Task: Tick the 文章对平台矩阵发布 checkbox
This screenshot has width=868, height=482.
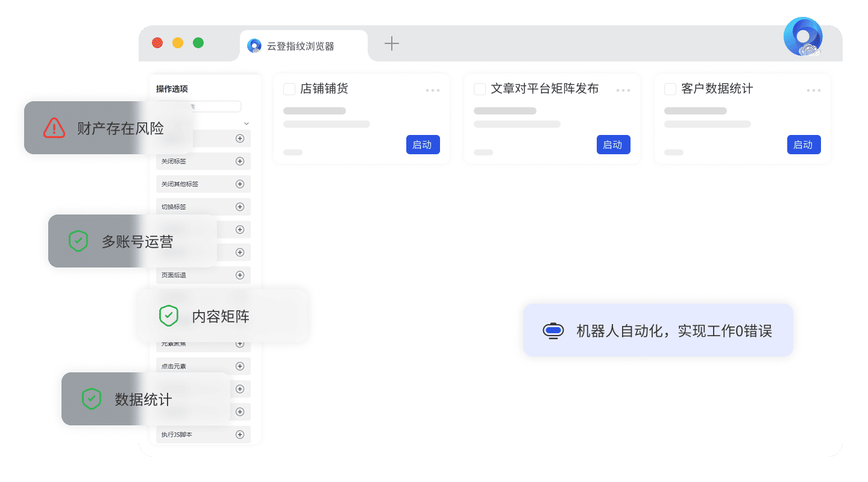Action: click(480, 89)
